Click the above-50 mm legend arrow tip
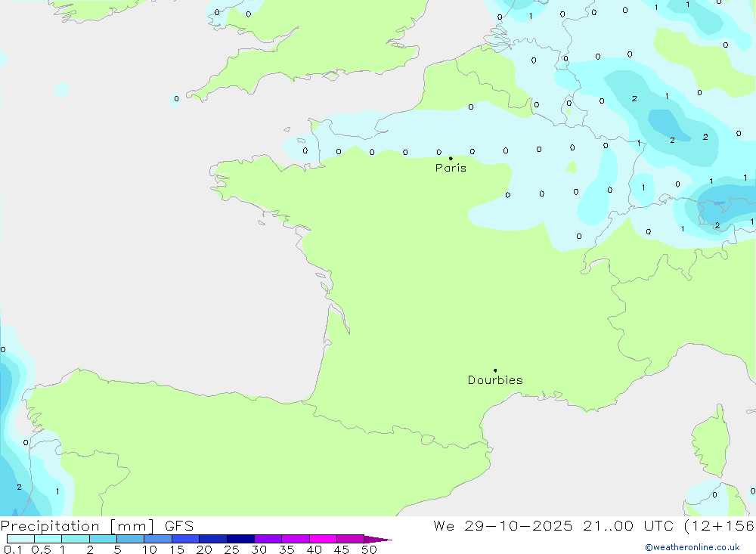This screenshot has height=554, width=756. click(378, 540)
